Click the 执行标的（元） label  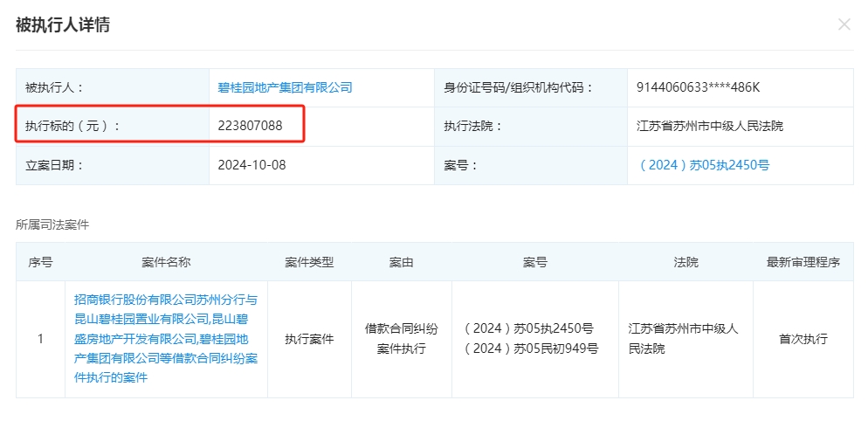72,126
